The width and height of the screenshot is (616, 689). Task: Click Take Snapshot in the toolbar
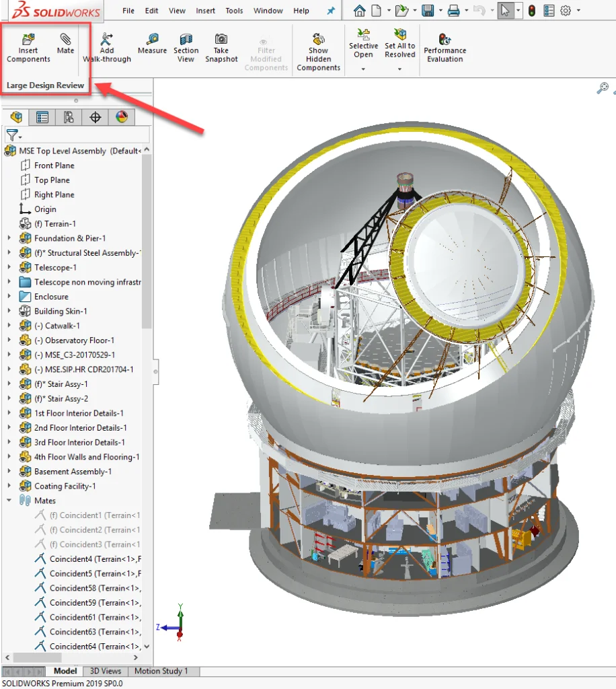pyautogui.click(x=221, y=46)
